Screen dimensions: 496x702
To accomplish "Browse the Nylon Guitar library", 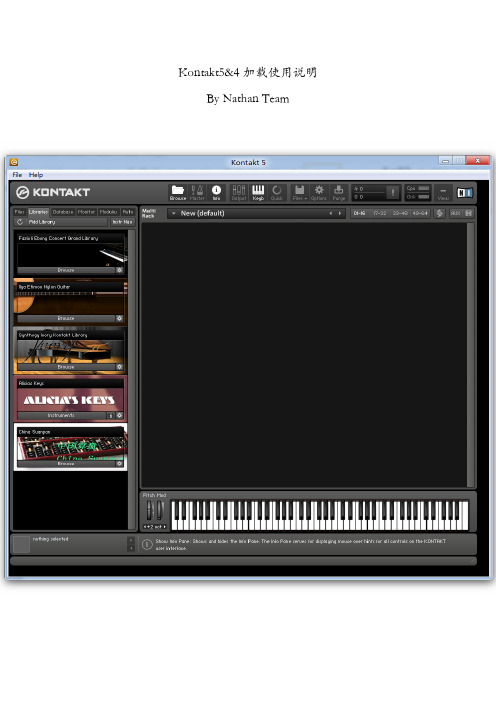I will 66,318.
